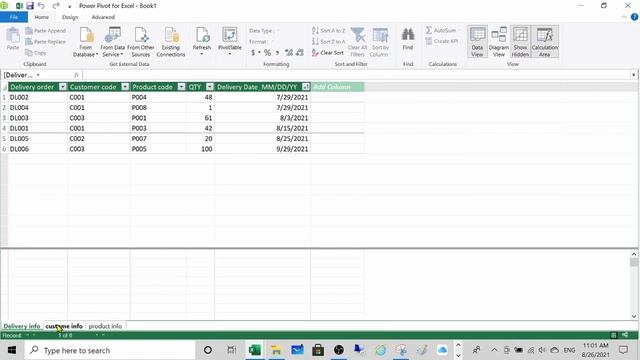Image resolution: width=640 pixels, height=360 pixels.
Task: Decrease decimal places icon
Action: tap(300, 53)
